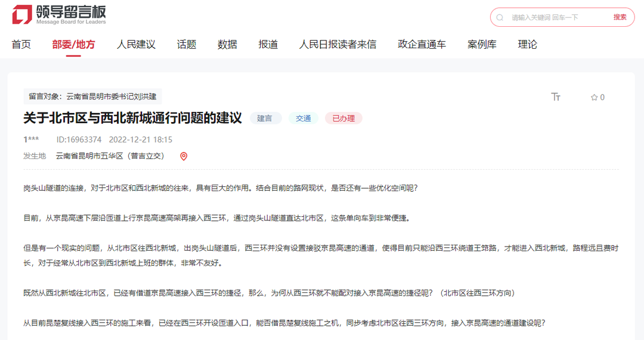Go to the 首页 home tab

pyautogui.click(x=21, y=44)
